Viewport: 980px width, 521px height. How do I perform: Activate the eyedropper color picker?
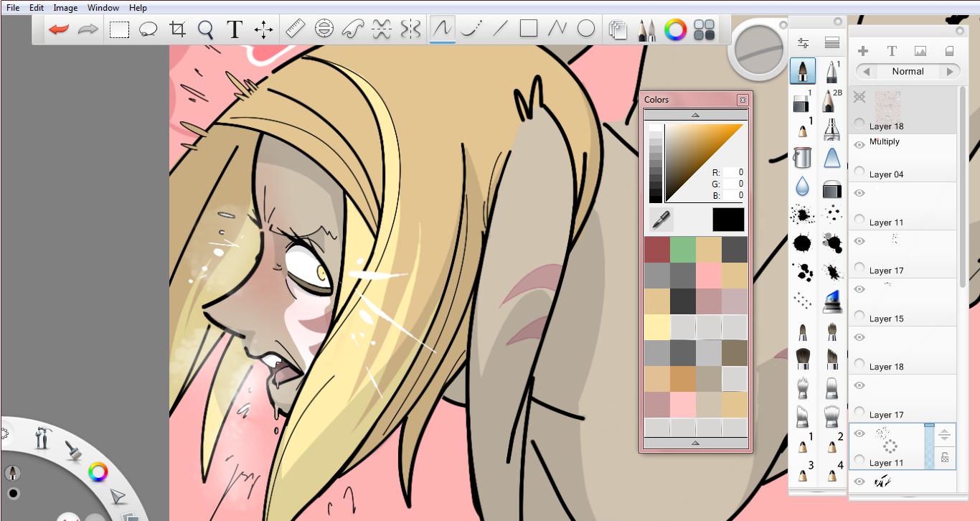tap(661, 219)
